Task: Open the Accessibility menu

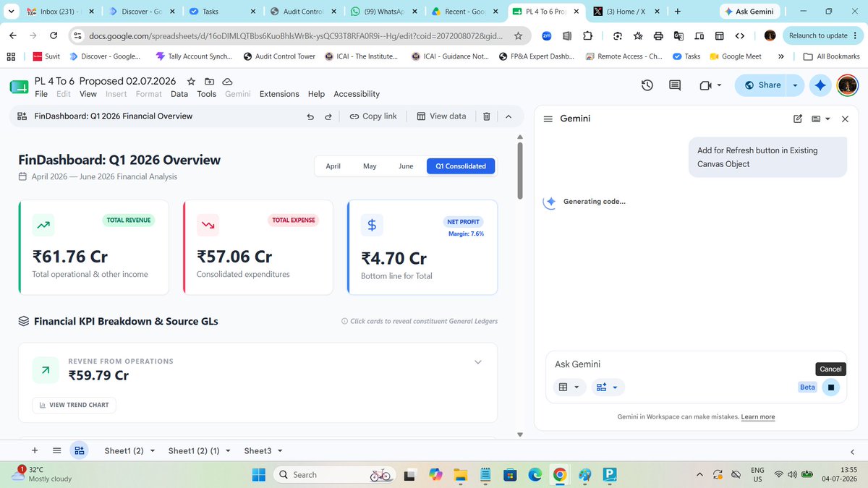Action: tap(357, 94)
